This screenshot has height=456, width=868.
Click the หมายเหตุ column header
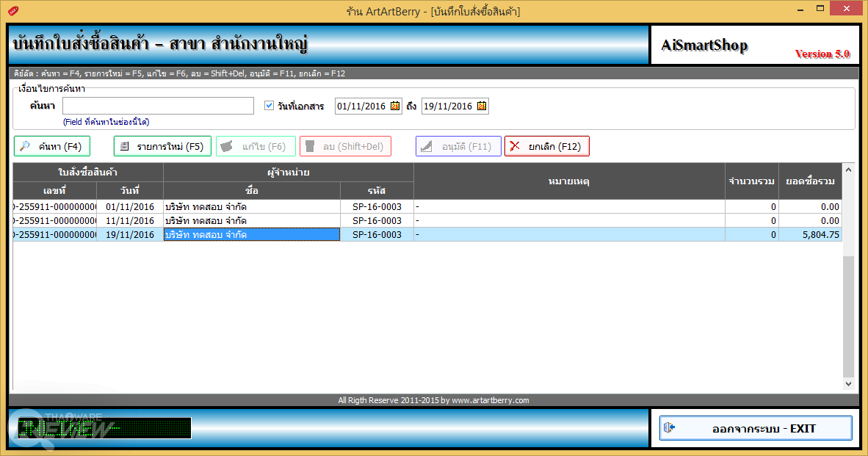(x=569, y=181)
